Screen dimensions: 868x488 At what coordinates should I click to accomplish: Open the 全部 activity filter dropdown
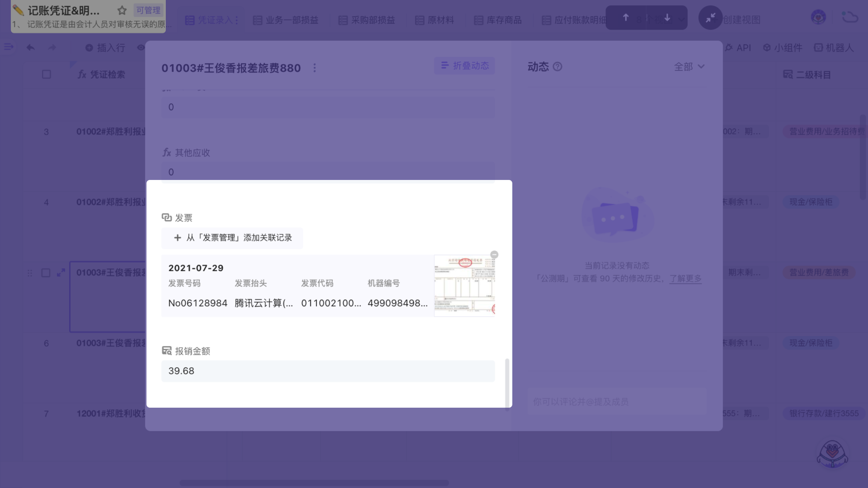689,67
